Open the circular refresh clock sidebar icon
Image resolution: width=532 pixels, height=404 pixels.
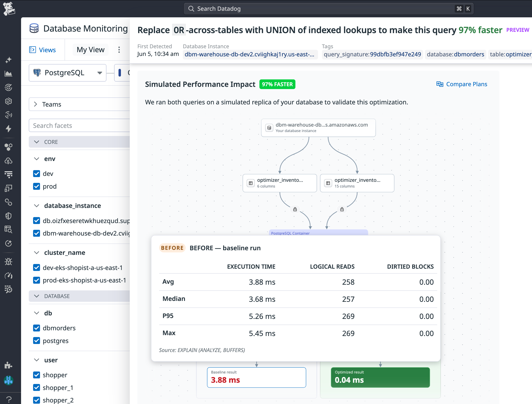tap(9, 243)
